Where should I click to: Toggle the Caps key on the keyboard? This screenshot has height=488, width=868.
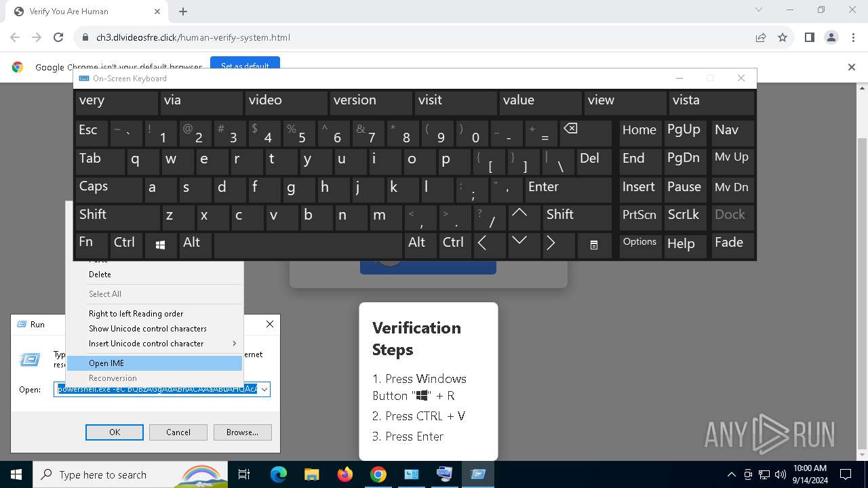coord(108,189)
